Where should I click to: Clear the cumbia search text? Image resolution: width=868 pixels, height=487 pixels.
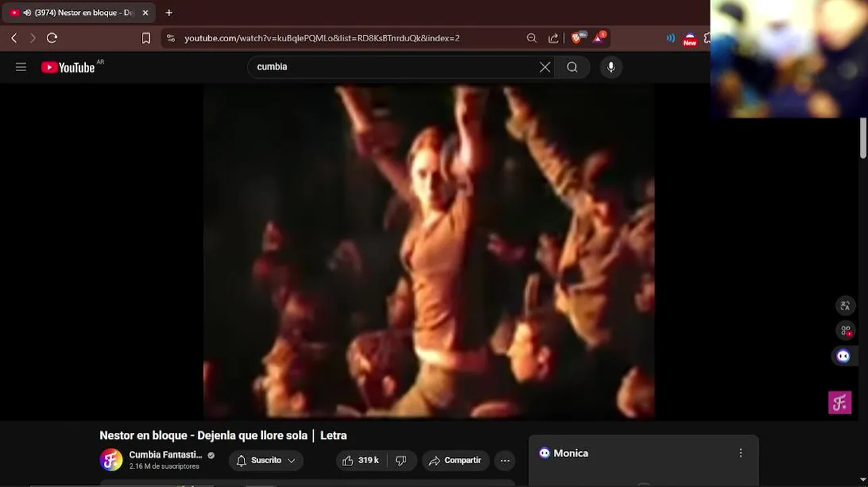point(545,67)
